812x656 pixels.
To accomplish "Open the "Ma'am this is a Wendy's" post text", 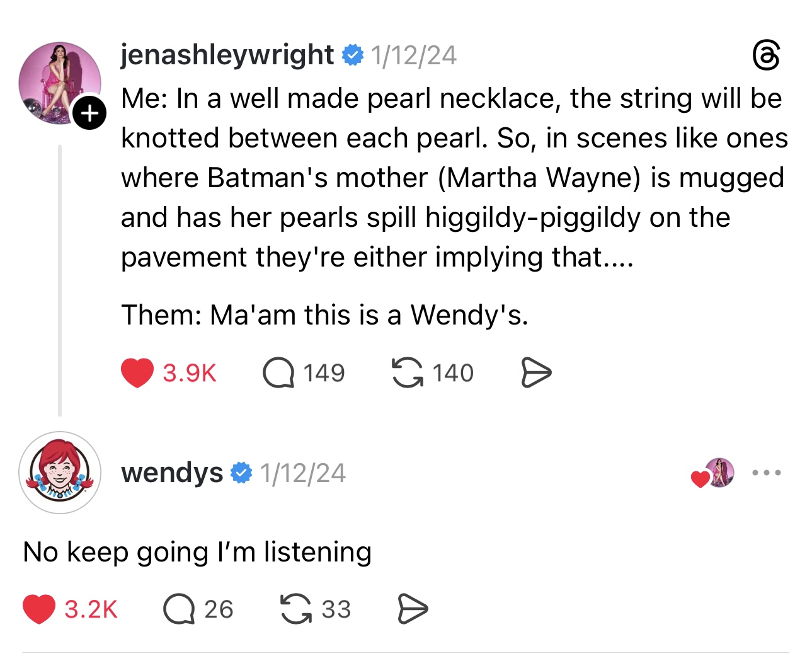I will (324, 314).
